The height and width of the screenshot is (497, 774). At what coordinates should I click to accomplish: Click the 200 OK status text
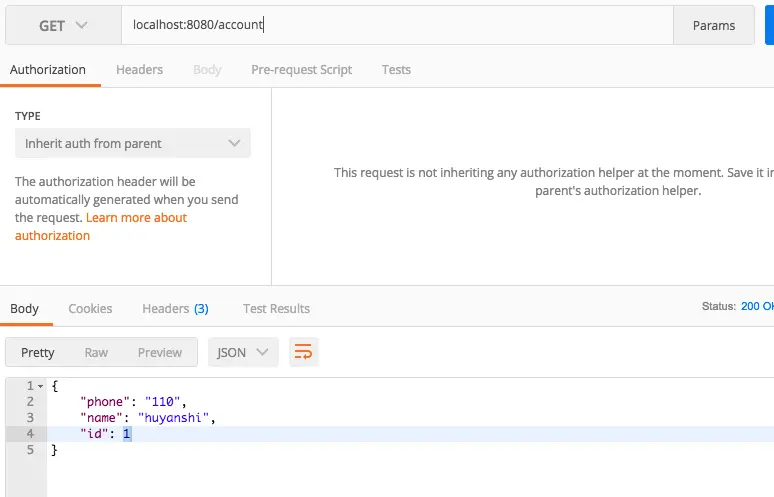coord(757,306)
